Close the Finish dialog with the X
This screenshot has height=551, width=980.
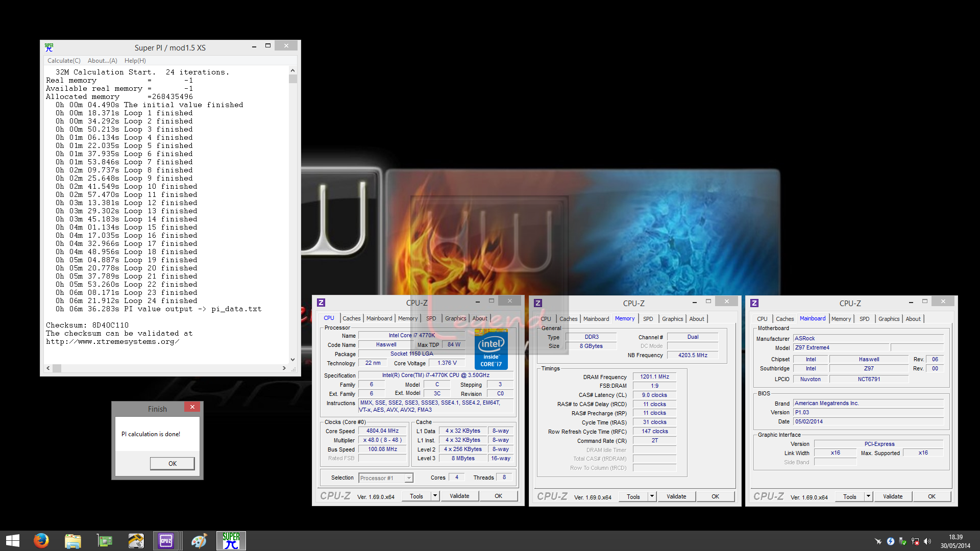pos(192,407)
